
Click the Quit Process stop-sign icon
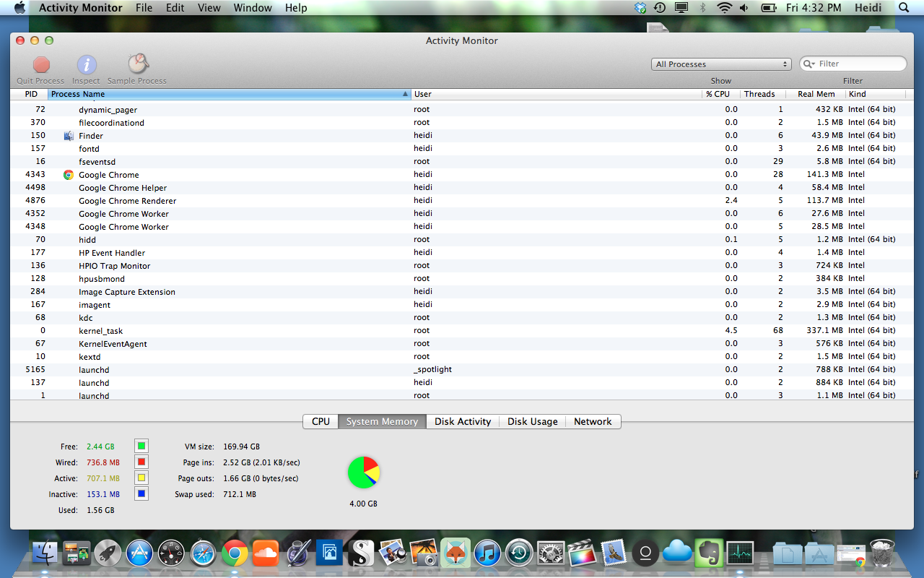click(x=41, y=65)
